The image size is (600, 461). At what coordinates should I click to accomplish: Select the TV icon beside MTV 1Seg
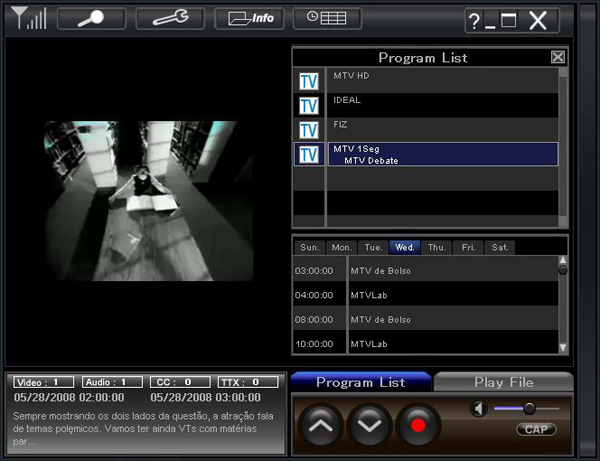[309, 155]
